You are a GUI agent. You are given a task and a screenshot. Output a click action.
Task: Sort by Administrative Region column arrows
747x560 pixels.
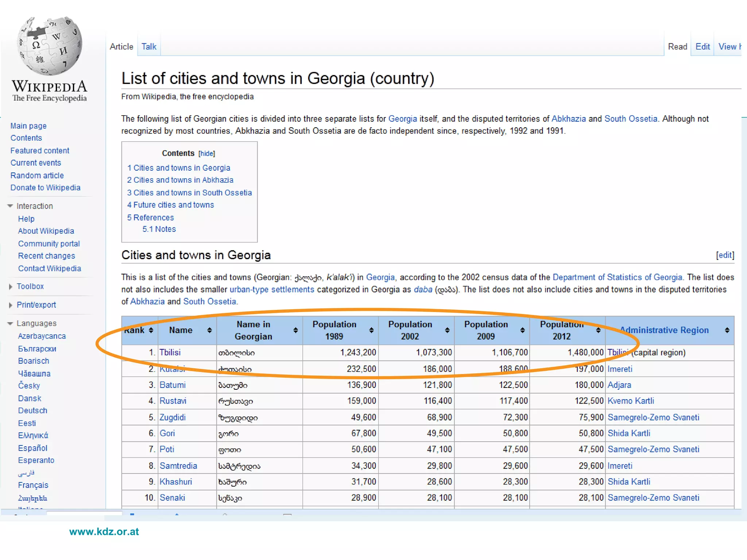click(x=727, y=330)
